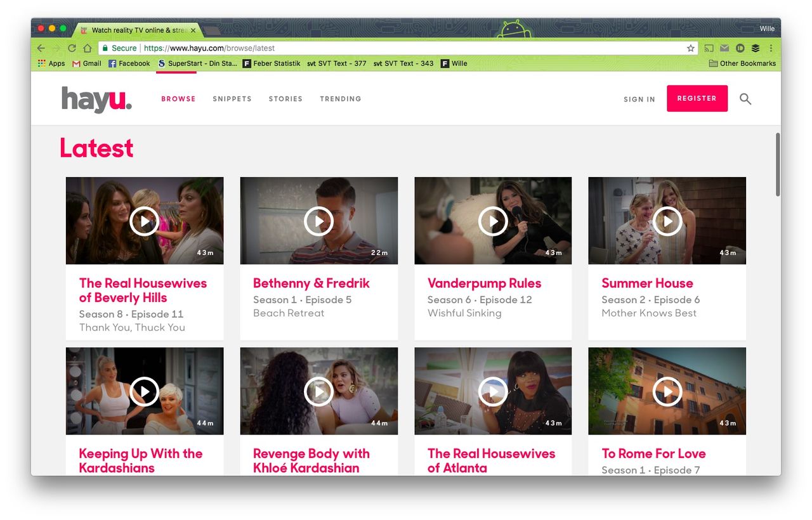Open the SVT Text - 377 bookmark
The height and width of the screenshot is (520, 812).
coord(337,63)
